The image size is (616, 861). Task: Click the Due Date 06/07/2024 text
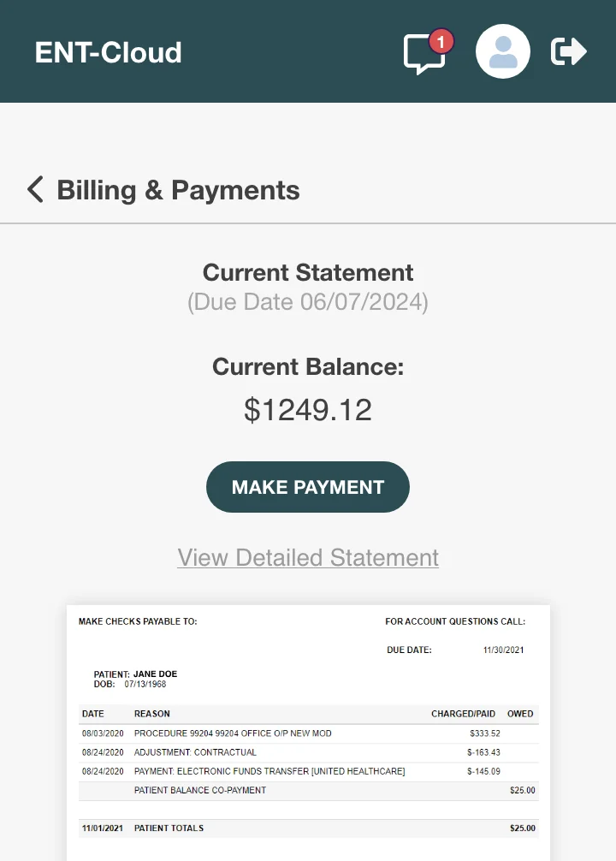coord(307,301)
